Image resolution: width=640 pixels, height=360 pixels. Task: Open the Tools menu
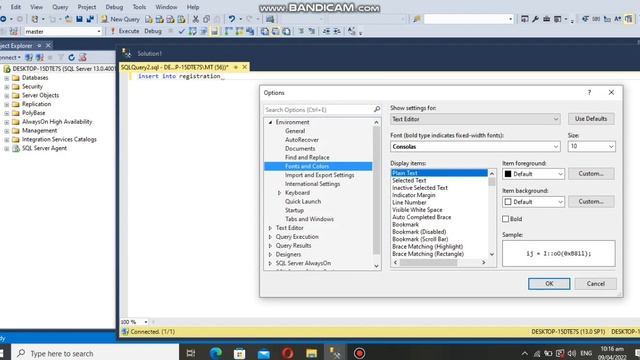[139, 7]
